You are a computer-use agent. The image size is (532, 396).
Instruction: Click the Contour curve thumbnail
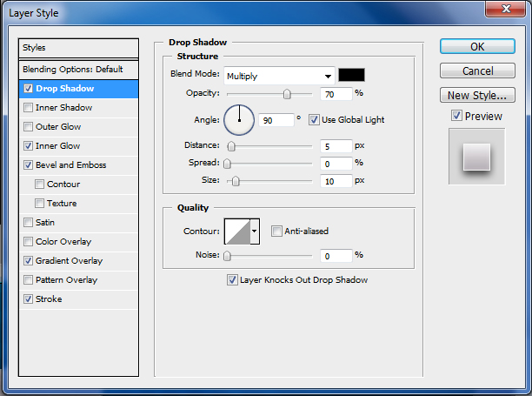point(237,232)
